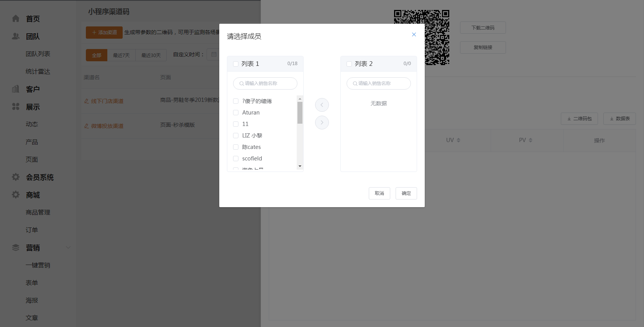Collapse the 营销 menu chevron
This screenshot has width=644, height=327.
click(x=68, y=247)
